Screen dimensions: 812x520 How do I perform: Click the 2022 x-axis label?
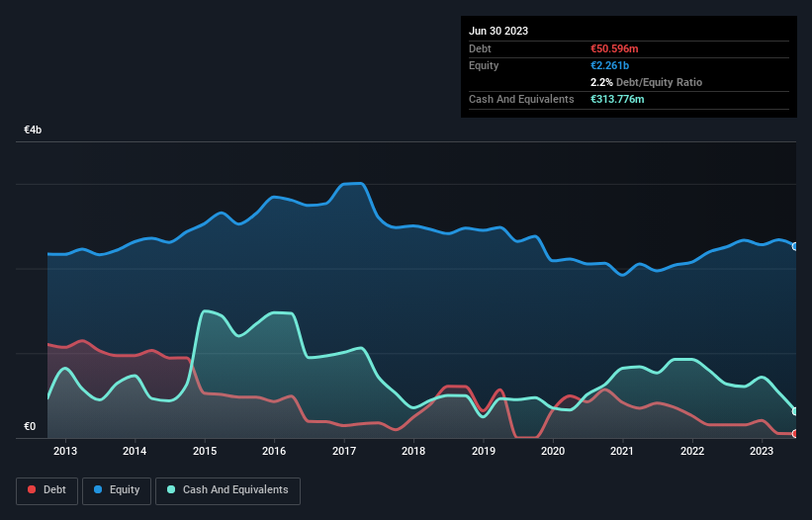(692, 451)
